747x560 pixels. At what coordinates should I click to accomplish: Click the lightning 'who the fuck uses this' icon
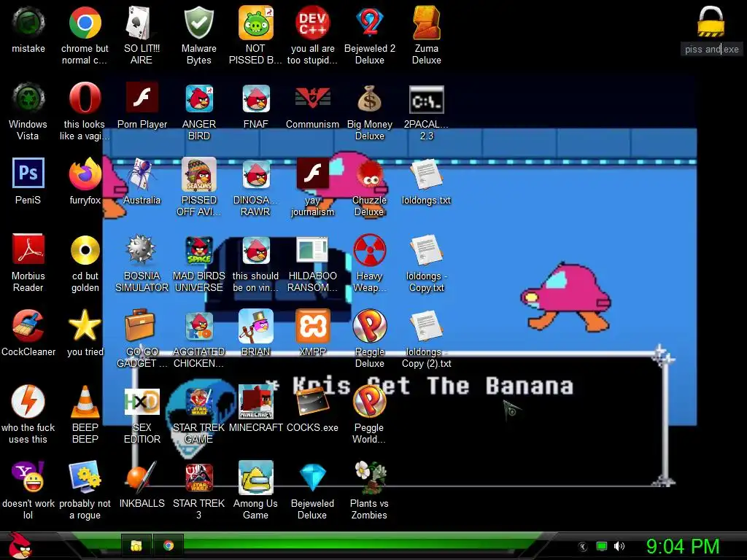click(x=28, y=402)
